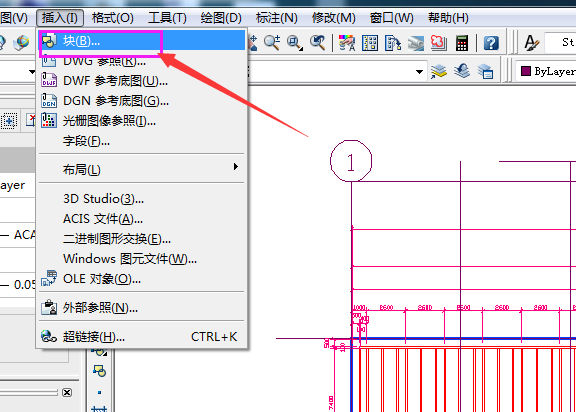This screenshot has height=412, width=576.
Task: Open the 帮助(H) menu
Action: pos(448,18)
